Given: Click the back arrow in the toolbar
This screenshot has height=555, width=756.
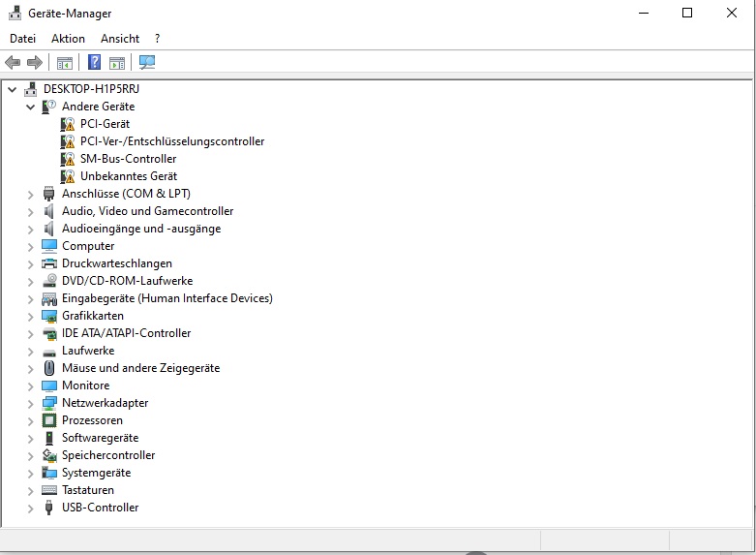Looking at the screenshot, I should click(x=13, y=63).
